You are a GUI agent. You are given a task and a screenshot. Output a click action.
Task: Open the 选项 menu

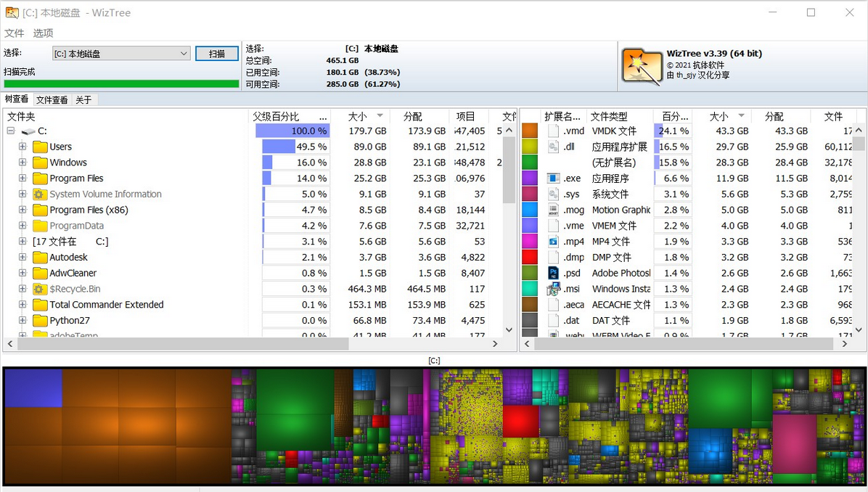[43, 33]
